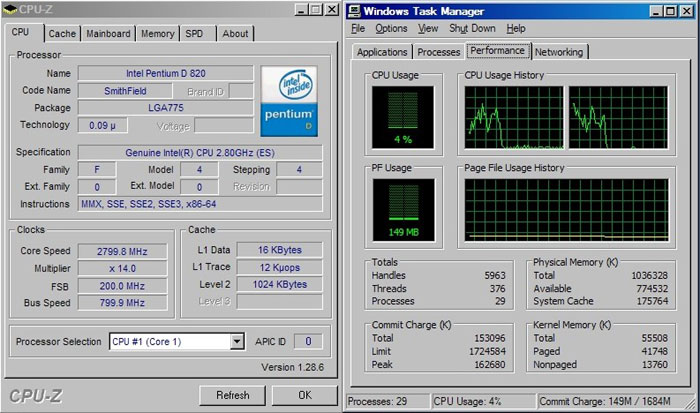Select the Performance tab

[497, 51]
